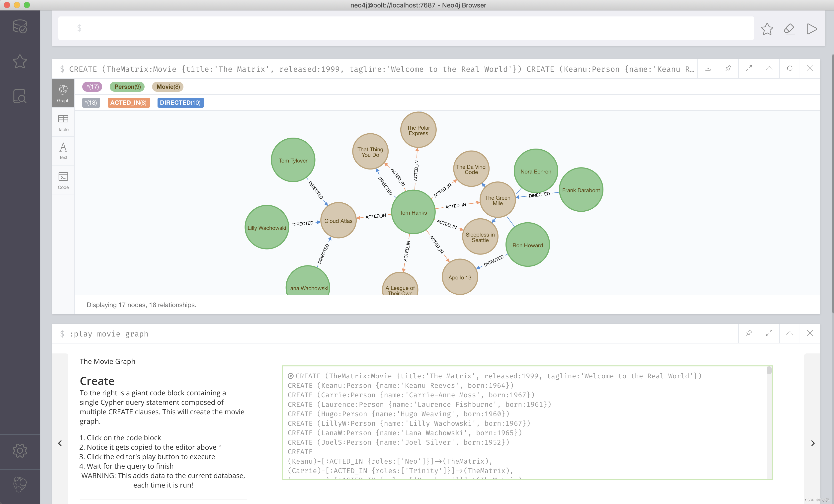Pin the :play movie graph frame

click(749, 333)
